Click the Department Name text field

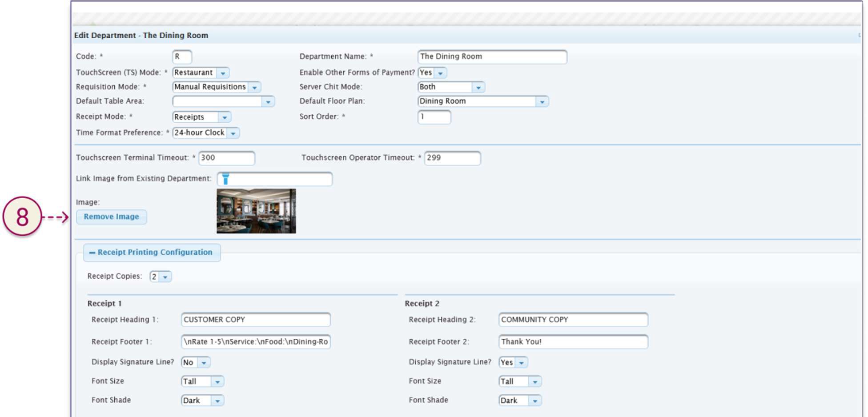pos(492,57)
